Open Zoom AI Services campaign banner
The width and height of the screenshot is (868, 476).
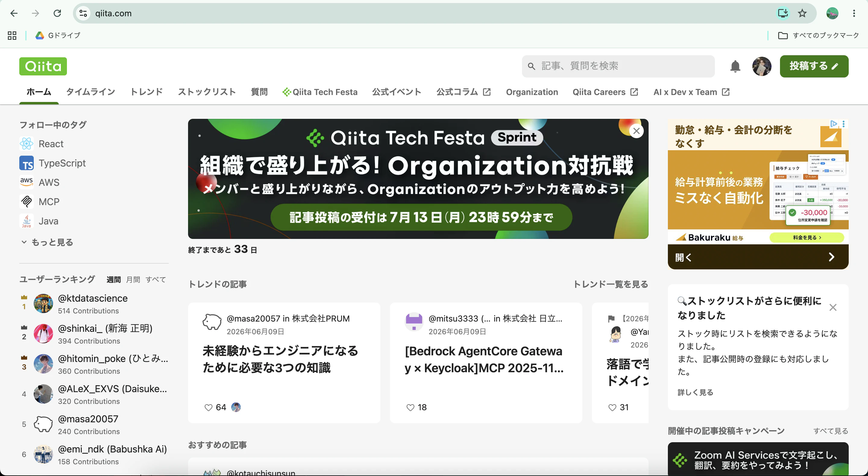point(758,459)
